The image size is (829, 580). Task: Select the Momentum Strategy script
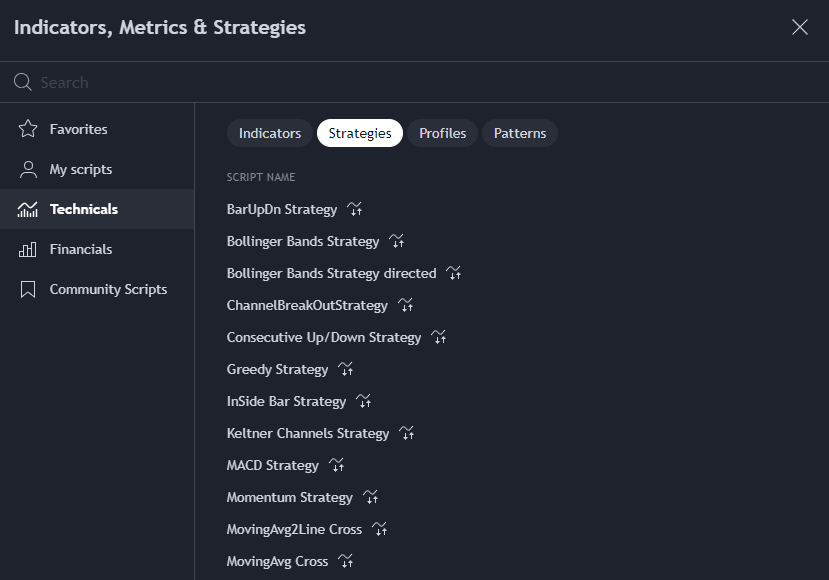pos(290,497)
